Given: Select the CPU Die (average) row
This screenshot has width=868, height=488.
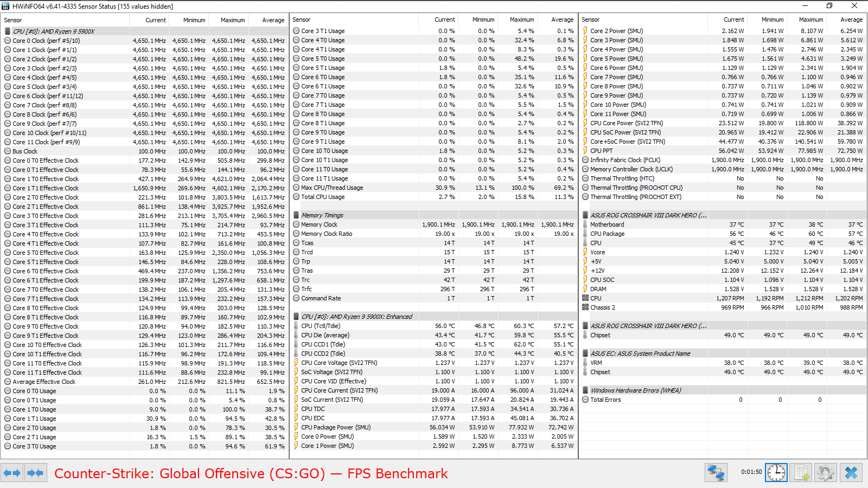Looking at the screenshot, I should 434,335.
